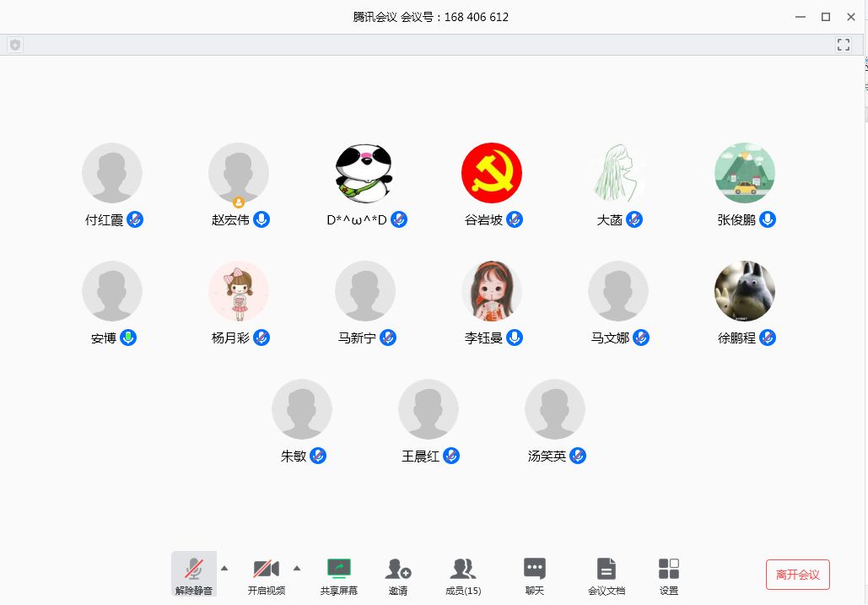Screen dimensions: 868x605
Task: Select participant 杨月彩's avatar
Action: pos(239,290)
